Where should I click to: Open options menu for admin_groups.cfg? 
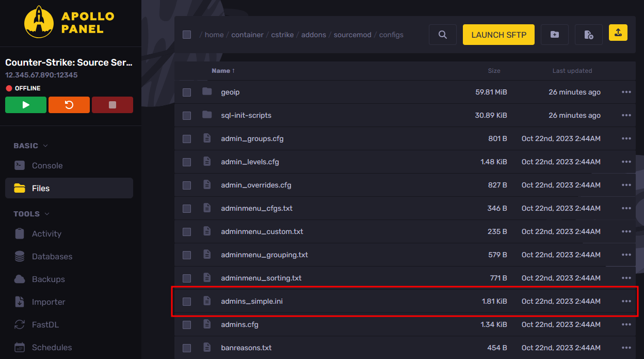pyautogui.click(x=626, y=138)
